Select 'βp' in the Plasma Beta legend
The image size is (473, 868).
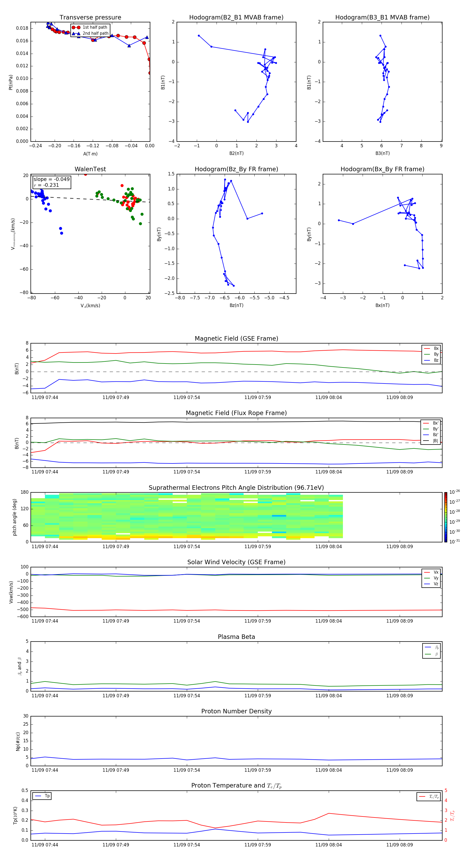click(431, 647)
